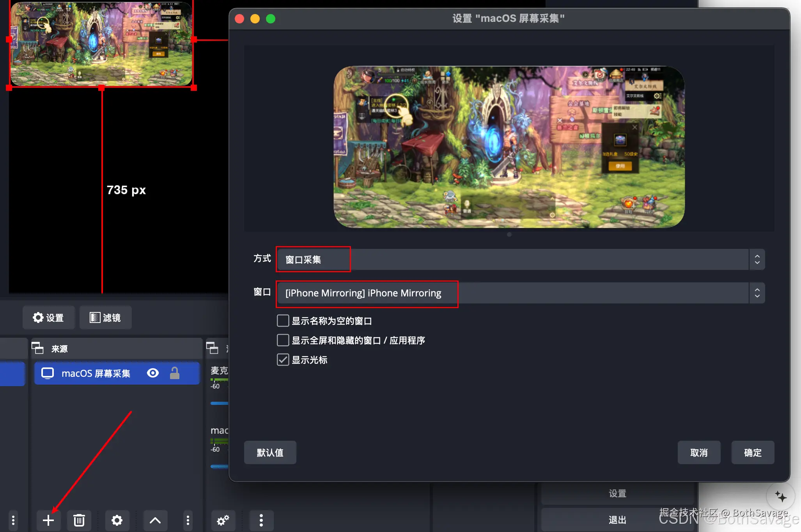Image resolution: width=801 pixels, height=532 pixels.
Task: Open the audio mixer vertical-dots menu
Action: pyautogui.click(x=261, y=520)
